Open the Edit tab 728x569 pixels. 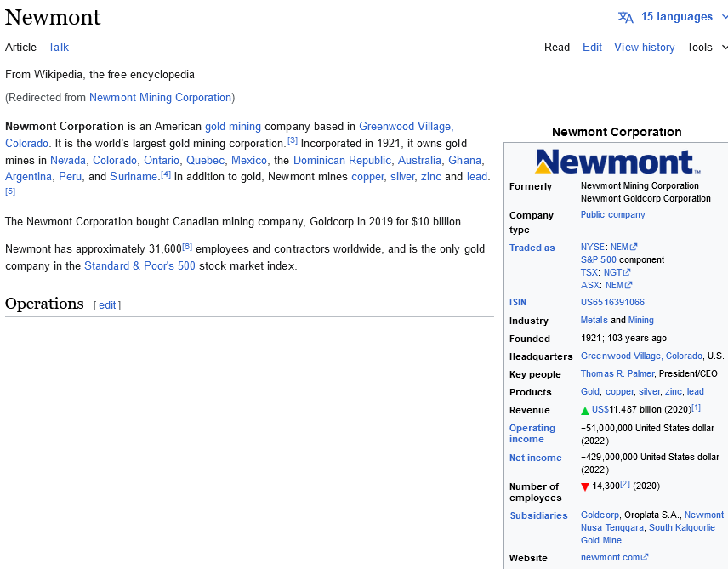tap(592, 48)
